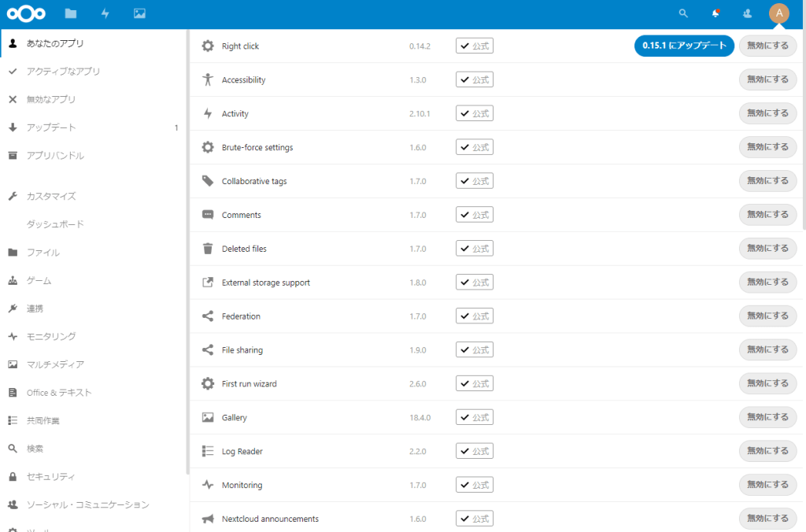
Task: Disable the Comments app
Action: (x=767, y=214)
